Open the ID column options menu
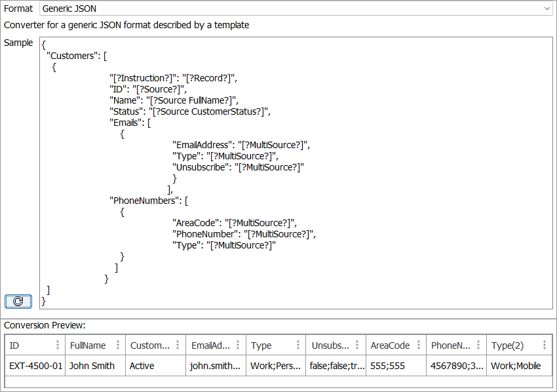Viewport: 557px width, 392px height. tap(58, 345)
